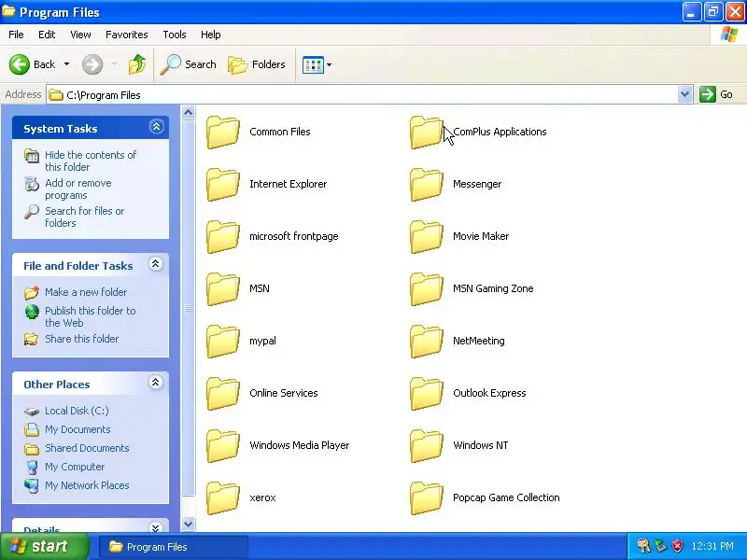Click Add or remove programs link

tap(78, 189)
